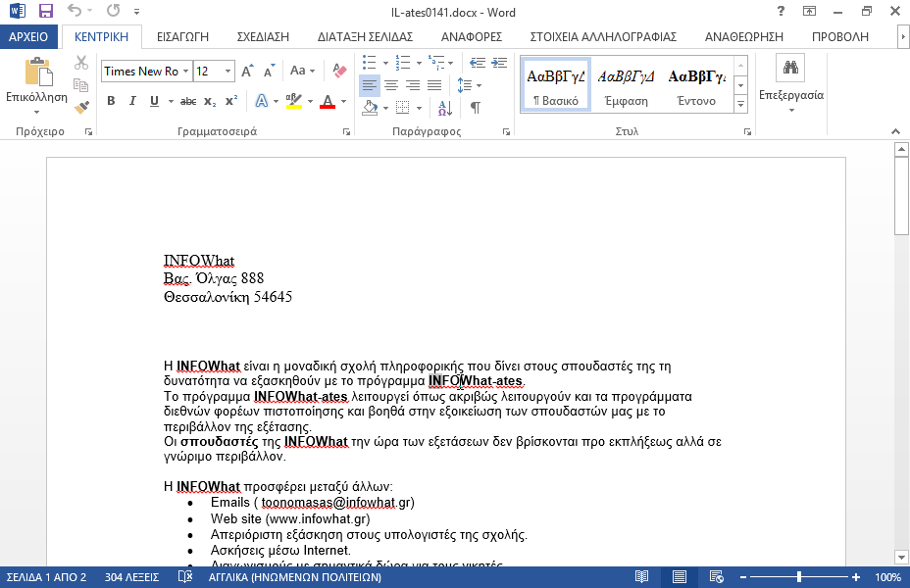This screenshot has height=588, width=910.
Task: Open Ribbon Display Options icon
Action: point(809,11)
